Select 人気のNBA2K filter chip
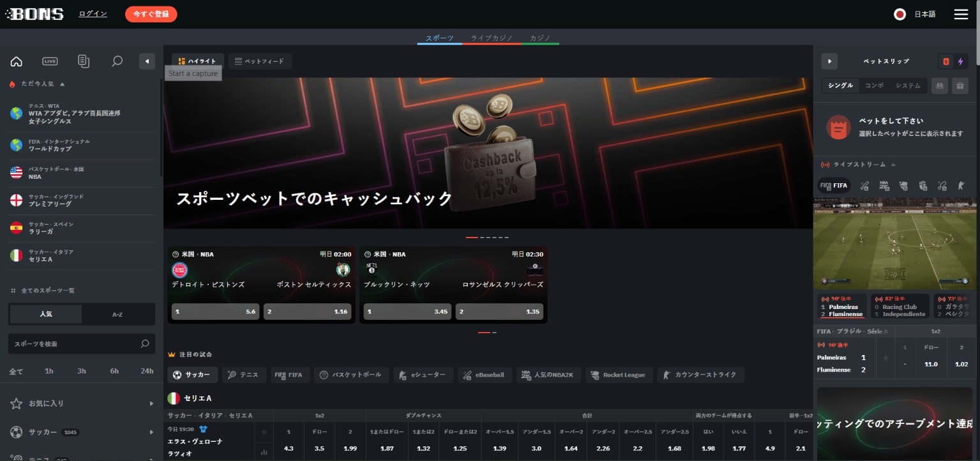 (549, 375)
